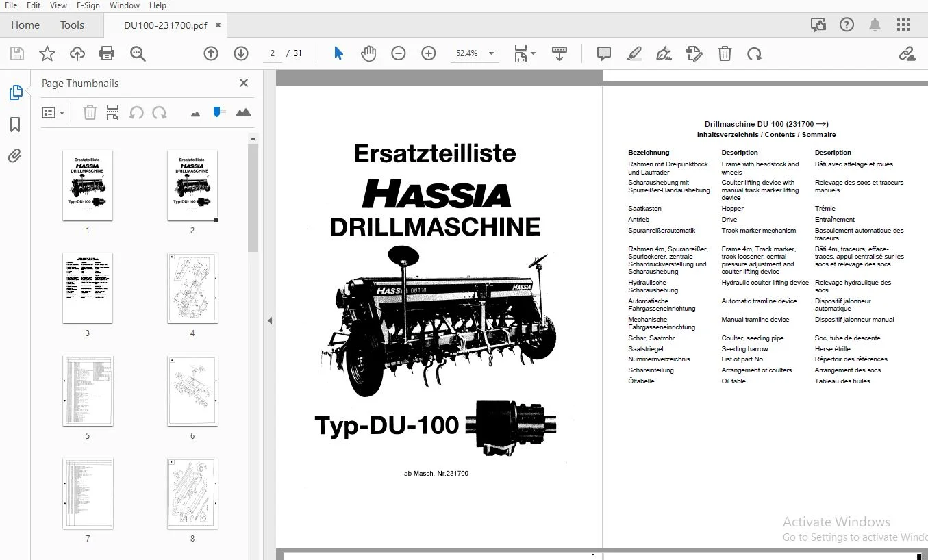Click the DU100-231700.pdf document tab
This screenshot has width=928, height=560.
pos(165,25)
